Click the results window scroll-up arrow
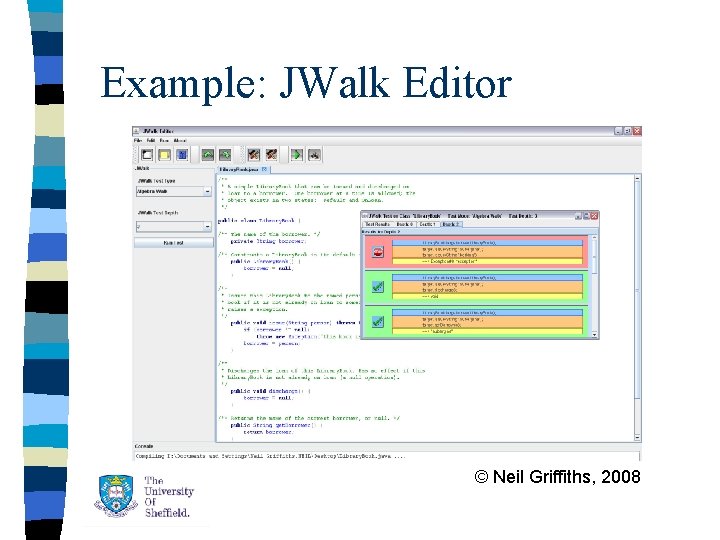Image resolution: width=720 pixels, height=540 pixels. pyautogui.click(x=594, y=237)
